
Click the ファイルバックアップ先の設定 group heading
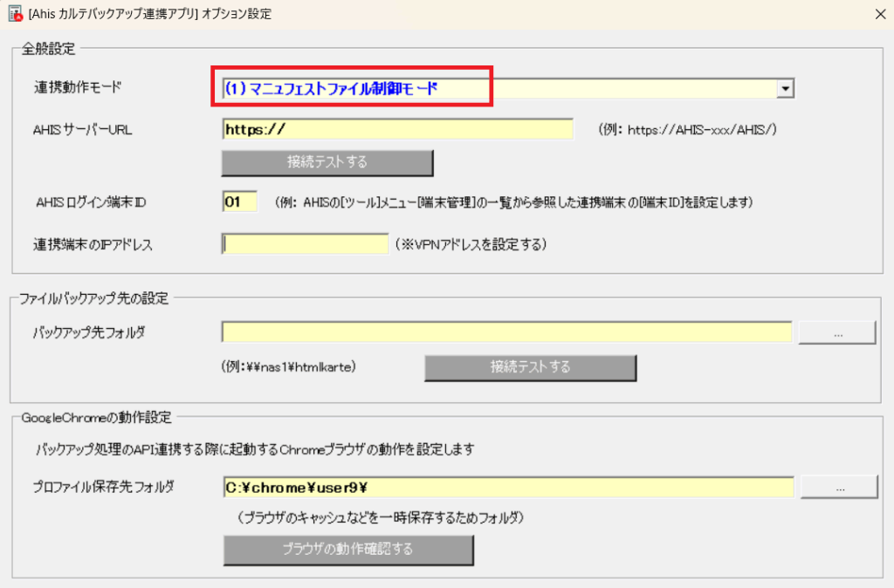click(x=93, y=298)
